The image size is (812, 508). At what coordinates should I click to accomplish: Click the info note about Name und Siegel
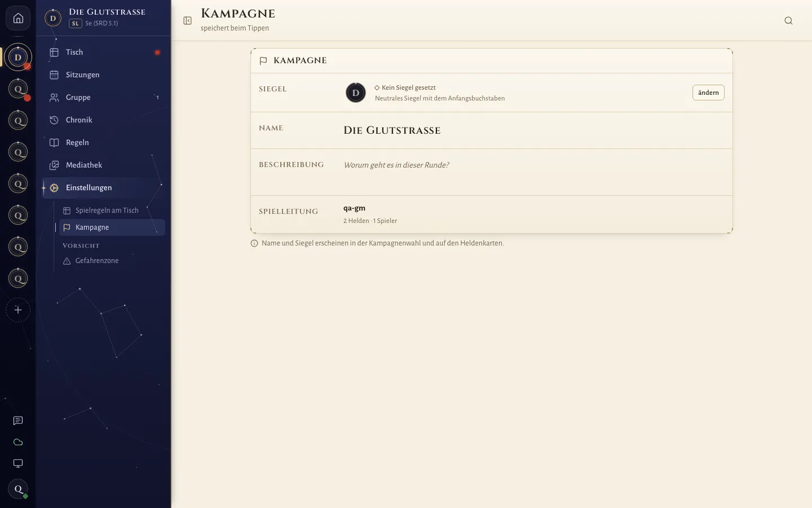(x=377, y=243)
